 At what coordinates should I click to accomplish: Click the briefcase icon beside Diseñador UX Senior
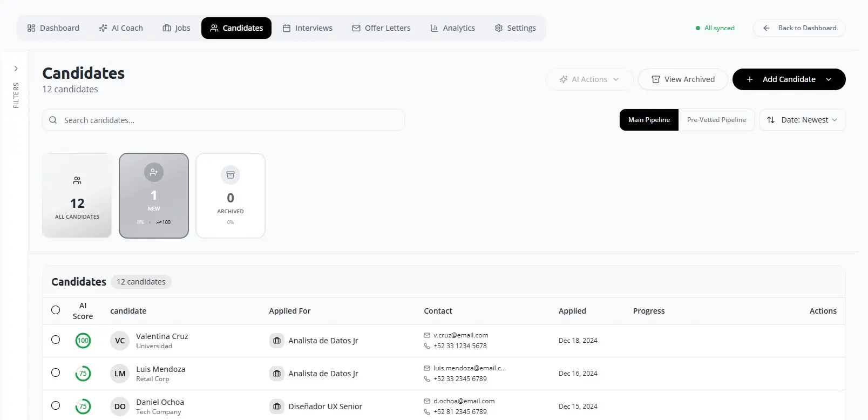click(x=277, y=407)
